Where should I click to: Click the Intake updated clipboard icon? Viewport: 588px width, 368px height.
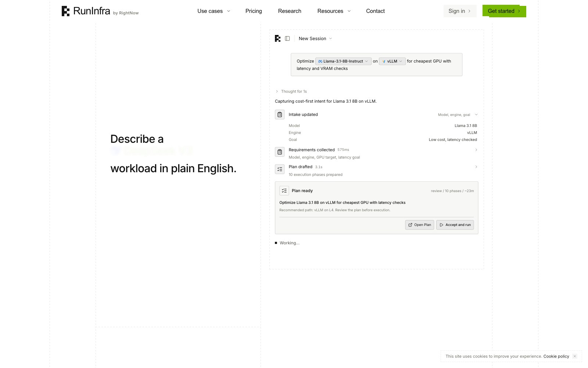pos(280,114)
